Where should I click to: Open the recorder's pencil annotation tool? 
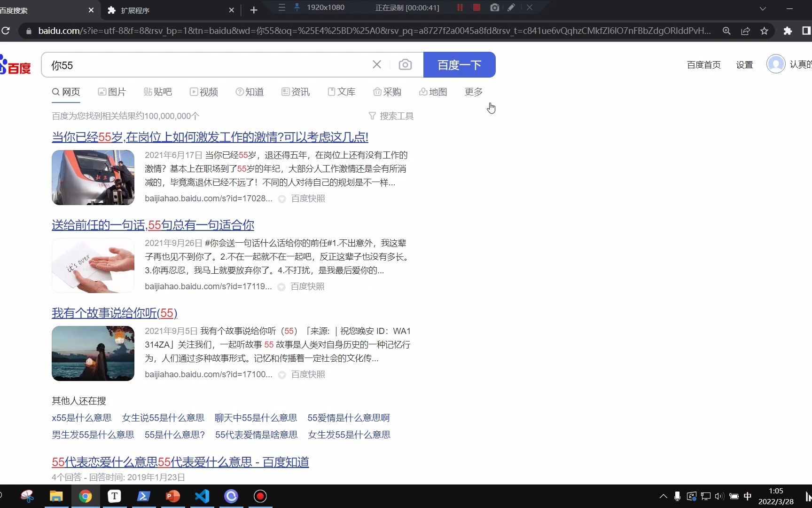511,8
